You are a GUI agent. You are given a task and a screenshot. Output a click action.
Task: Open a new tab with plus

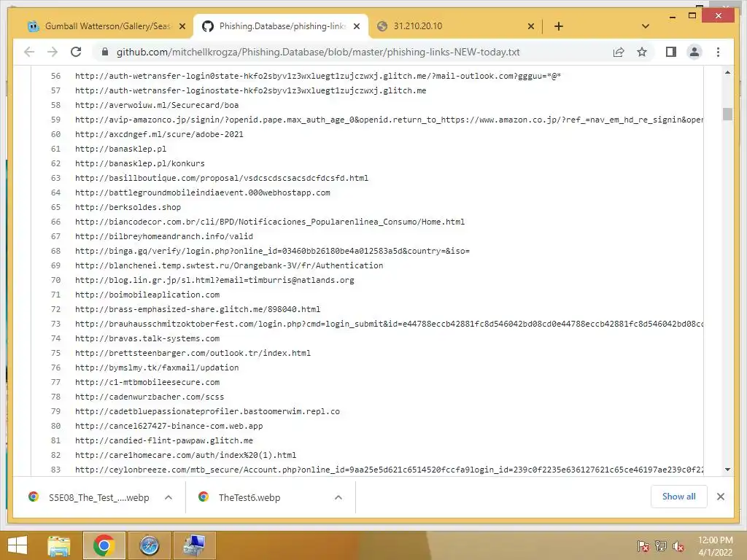(558, 26)
